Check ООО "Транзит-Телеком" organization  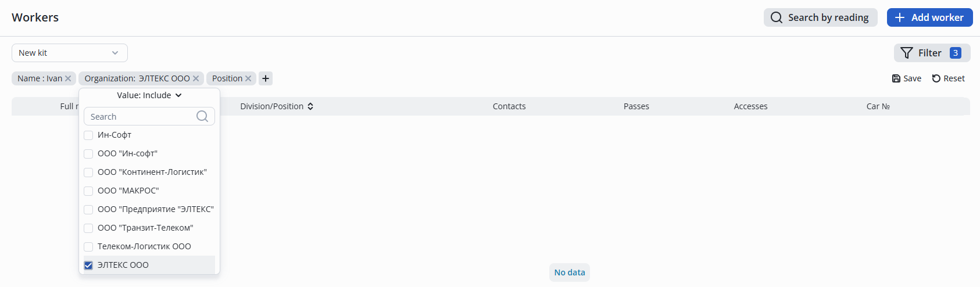tap(88, 228)
